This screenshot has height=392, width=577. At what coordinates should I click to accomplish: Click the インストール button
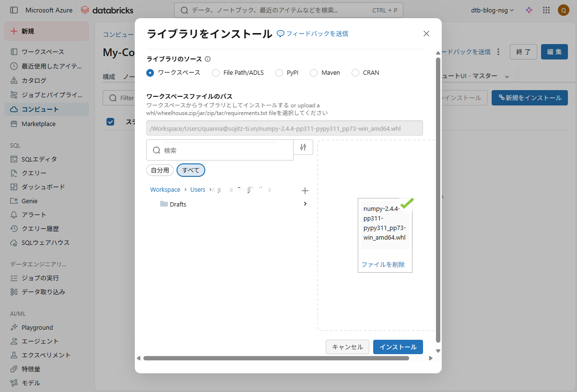tap(398, 347)
